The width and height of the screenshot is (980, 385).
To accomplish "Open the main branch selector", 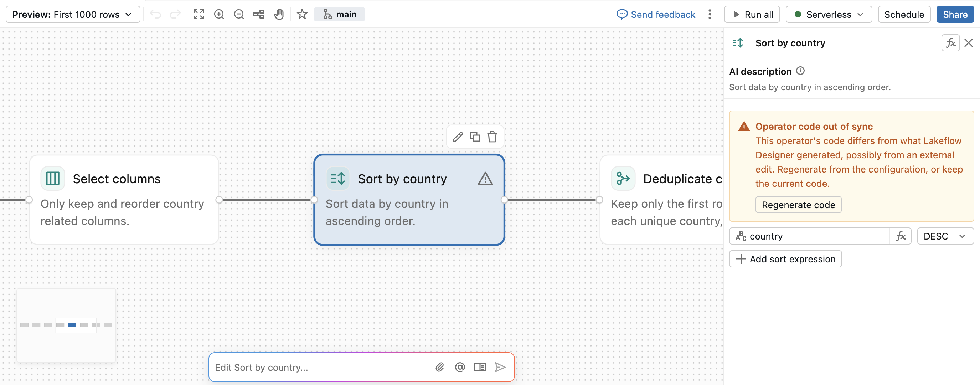I will pyautogui.click(x=339, y=15).
